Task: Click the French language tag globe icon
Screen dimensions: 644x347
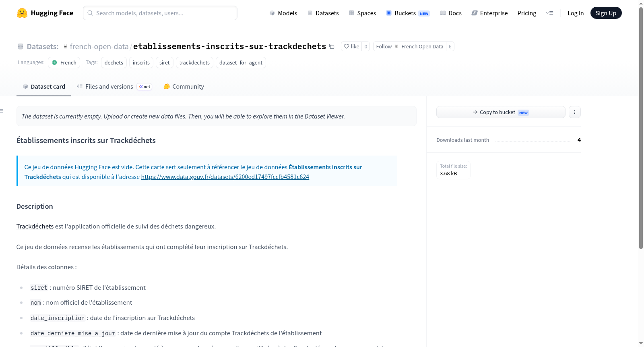Action: point(54,62)
